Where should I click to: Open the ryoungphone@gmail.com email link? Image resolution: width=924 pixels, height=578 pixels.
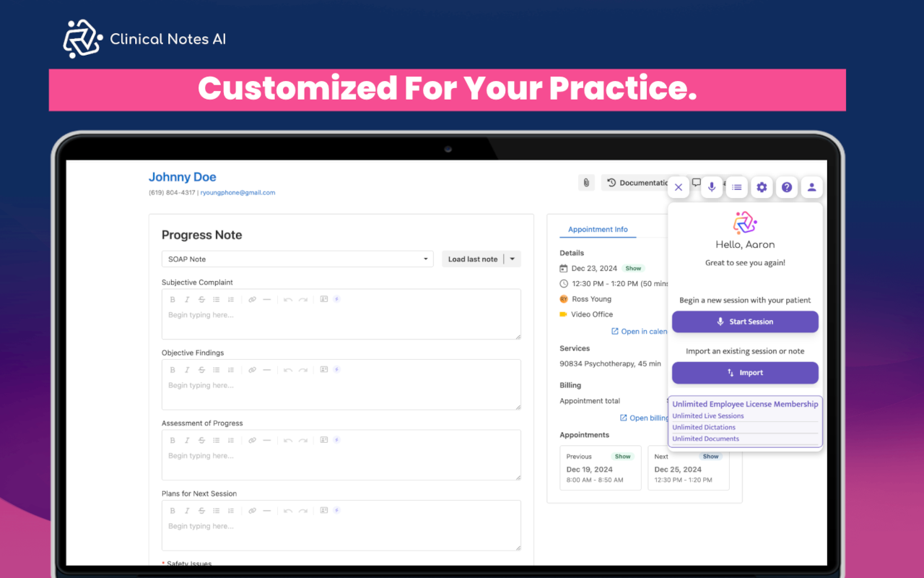click(237, 193)
